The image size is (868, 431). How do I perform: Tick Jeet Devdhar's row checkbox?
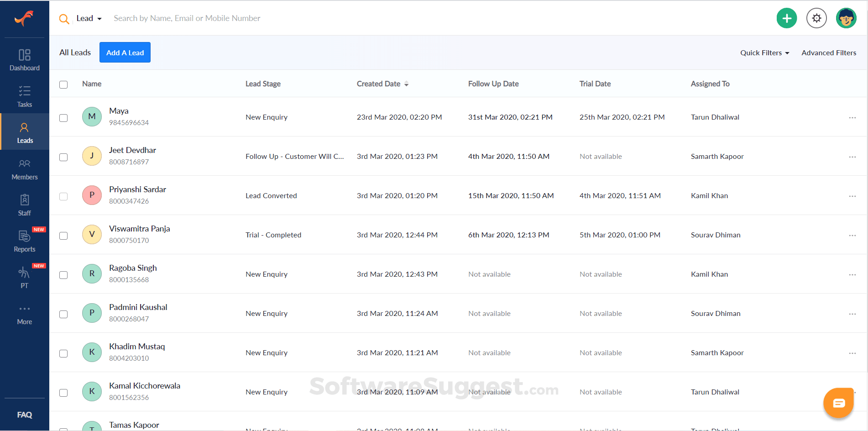(63, 157)
